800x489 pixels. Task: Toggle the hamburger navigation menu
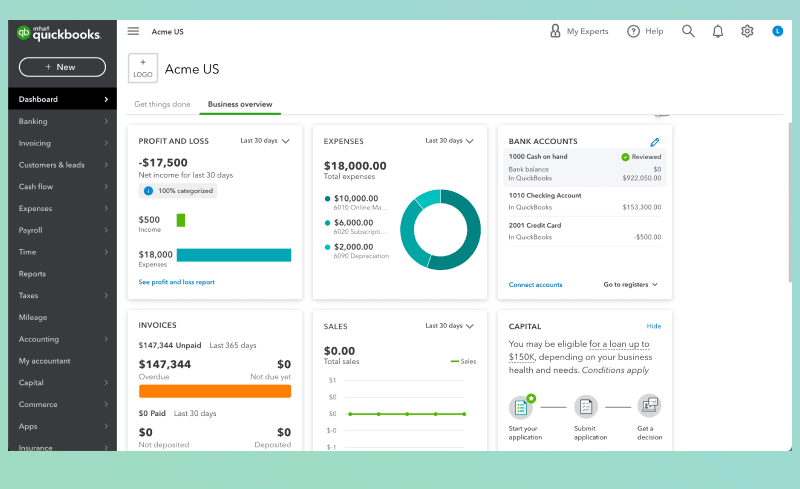tap(133, 31)
